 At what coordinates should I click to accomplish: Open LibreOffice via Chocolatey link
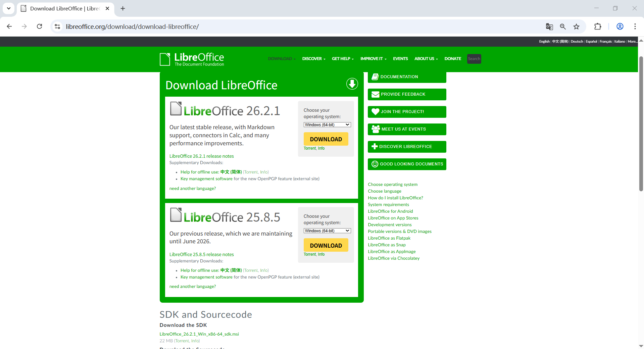394,258
